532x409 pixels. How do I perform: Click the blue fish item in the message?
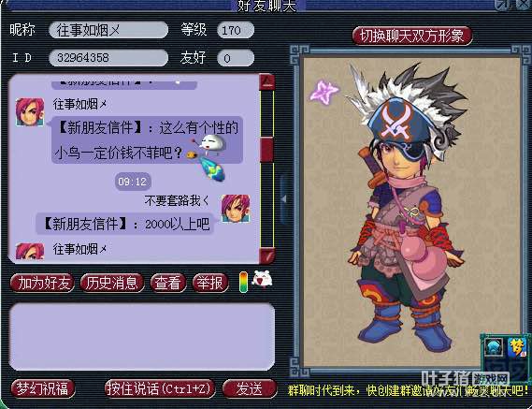click(x=212, y=168)
